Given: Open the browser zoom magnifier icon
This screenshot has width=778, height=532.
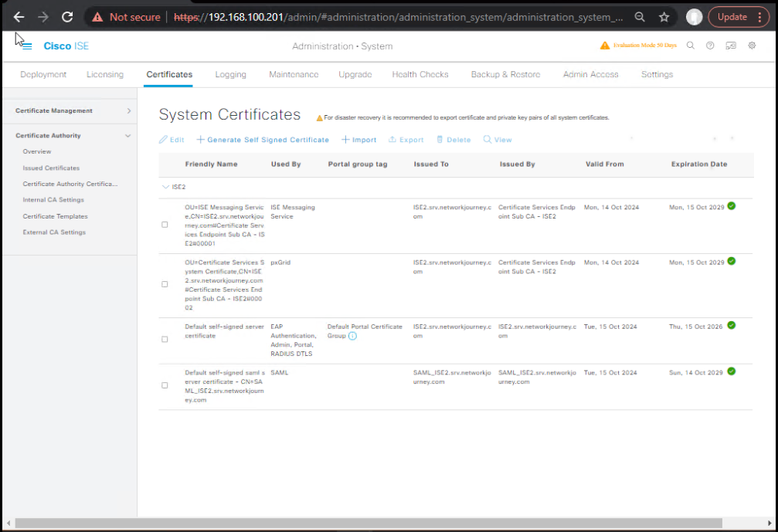Looking at the screenshot, I should tap(640, 17).
